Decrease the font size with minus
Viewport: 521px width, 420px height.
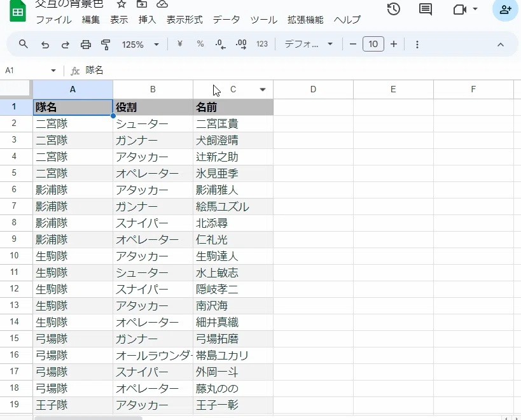(353, 44)
